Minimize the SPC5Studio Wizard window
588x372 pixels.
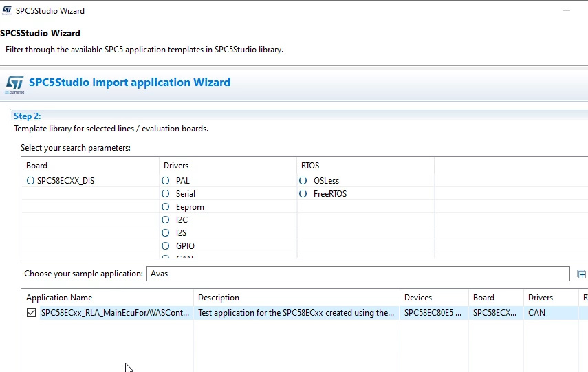pyautogui.click(x=567, y=10)
